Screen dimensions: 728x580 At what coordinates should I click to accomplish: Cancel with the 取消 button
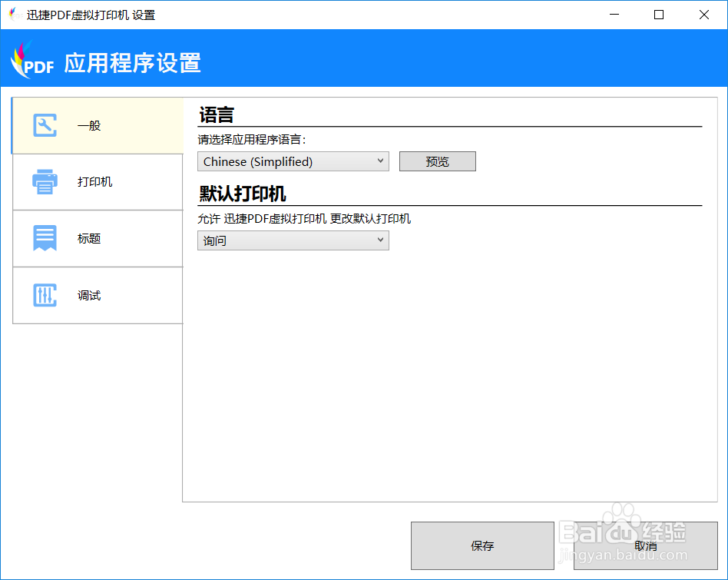(645, 545)
